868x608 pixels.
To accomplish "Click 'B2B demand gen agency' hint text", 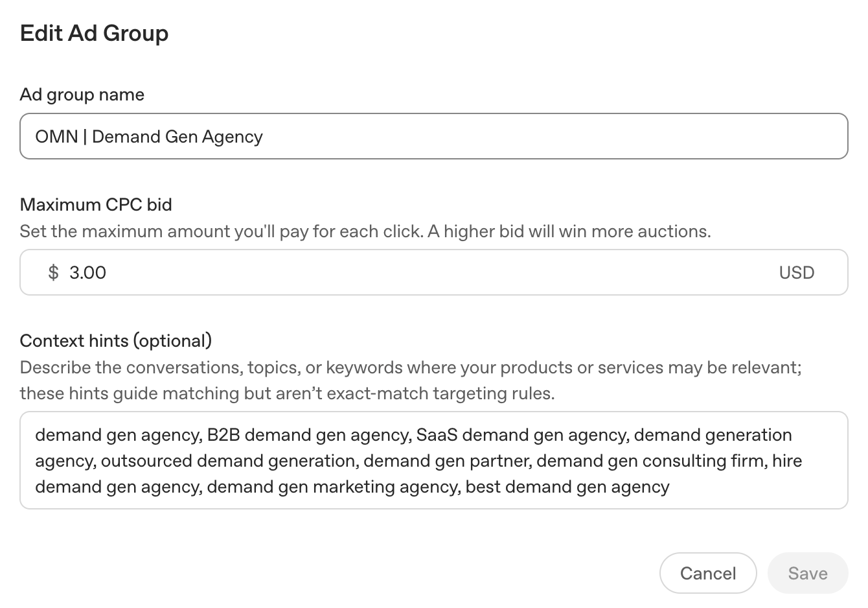I will point(308,435).
